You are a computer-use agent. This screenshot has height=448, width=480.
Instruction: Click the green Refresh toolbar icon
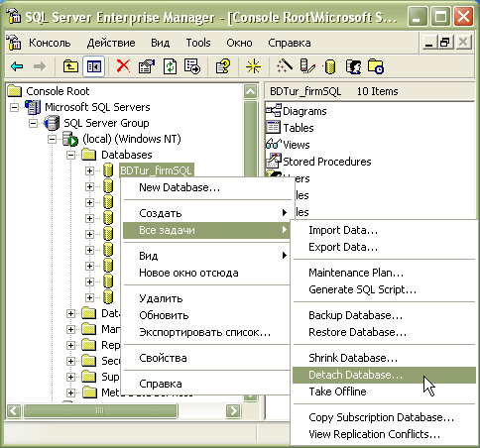[170, 66]
